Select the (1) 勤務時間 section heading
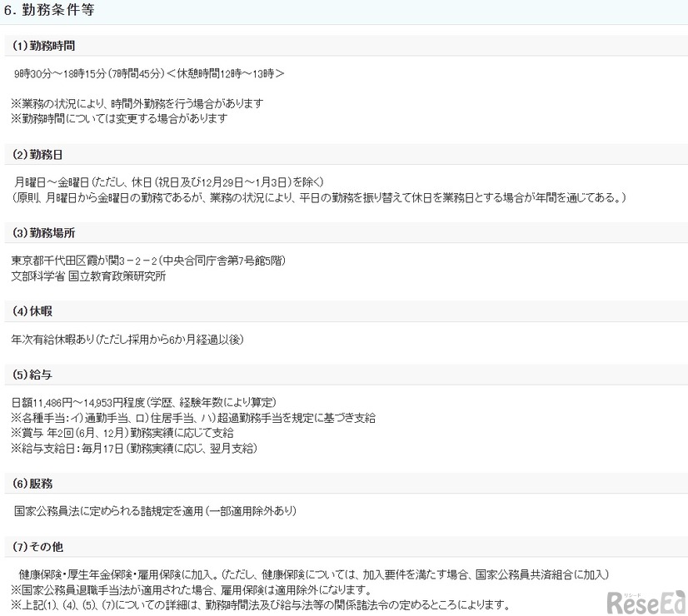 [48, 45]
